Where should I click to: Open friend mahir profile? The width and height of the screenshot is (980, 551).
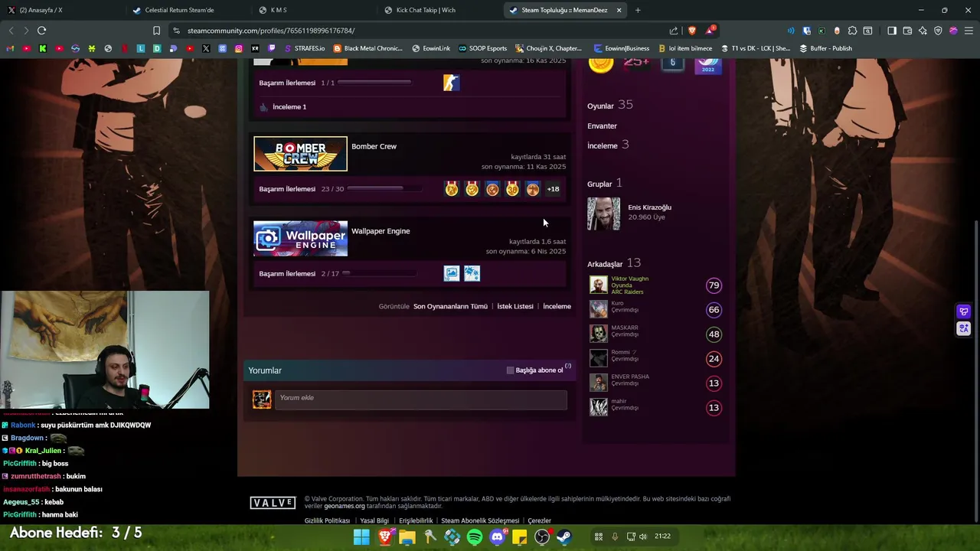619,401
